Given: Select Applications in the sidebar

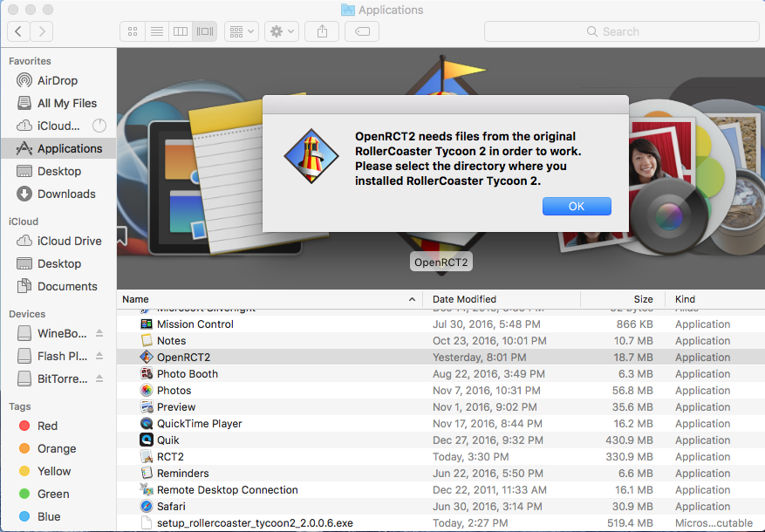Looking at the screenshot, I should (x=58, y=148).
